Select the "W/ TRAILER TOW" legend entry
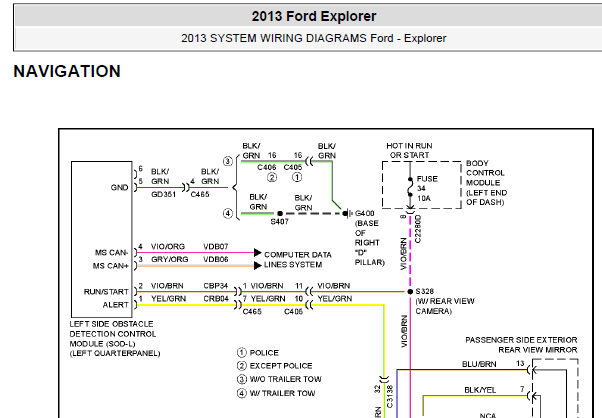602x418 pixels. pos(283,393)
